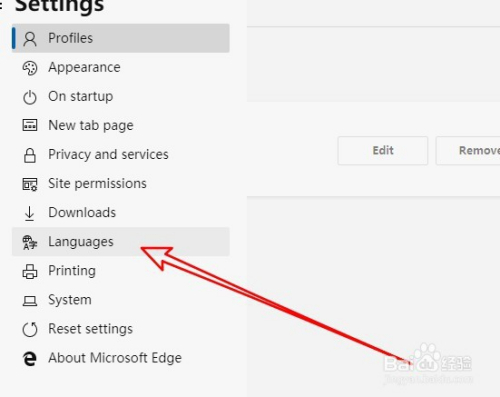Click the Remove profile button

(x=468, y=150)
